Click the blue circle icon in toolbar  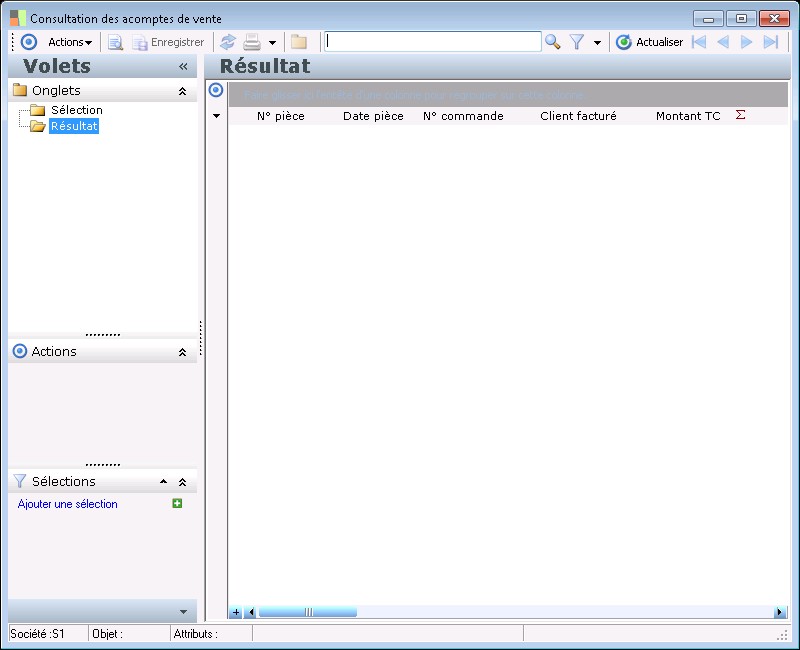pyautogui.click(x=29, y=42)
